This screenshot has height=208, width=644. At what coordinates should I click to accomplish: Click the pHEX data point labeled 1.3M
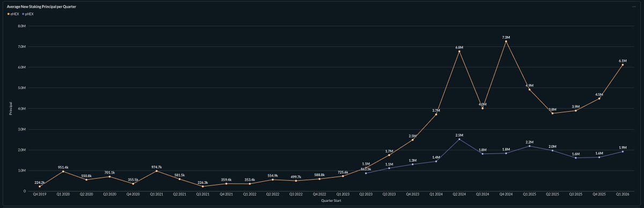pos(412,164)
